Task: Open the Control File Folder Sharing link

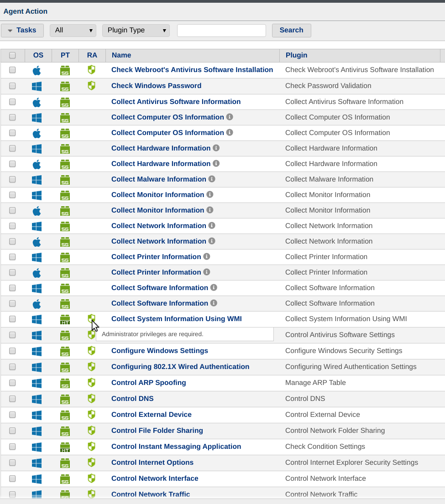Action: click(x=157, y=431)
